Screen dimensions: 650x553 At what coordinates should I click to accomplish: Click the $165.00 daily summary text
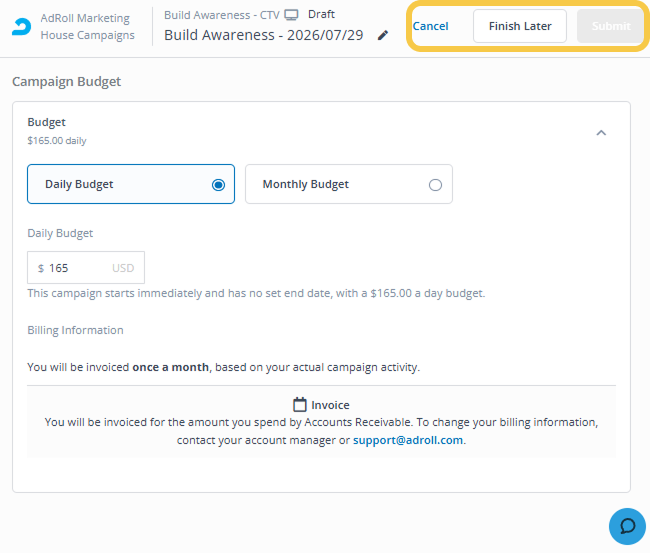[x=57, y=141]
